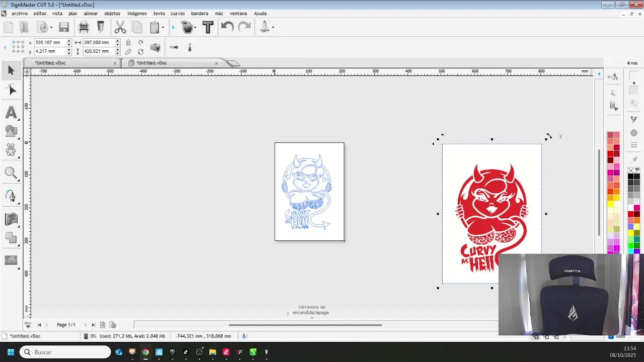
Task: Toggle page view eye icon at bottom
Action: tap(28, 325)
